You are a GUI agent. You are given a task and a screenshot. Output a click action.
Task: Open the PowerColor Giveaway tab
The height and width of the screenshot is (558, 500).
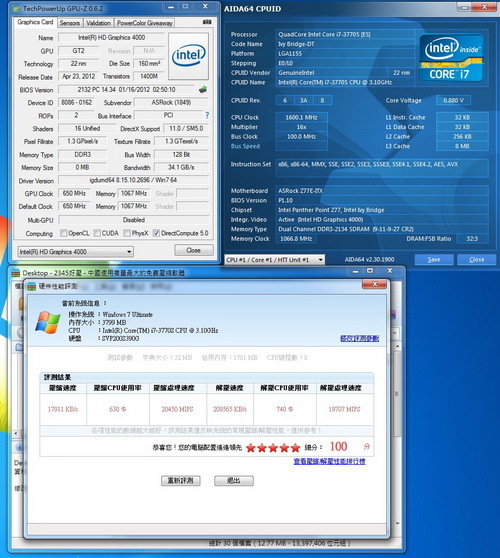click(144, 23)
